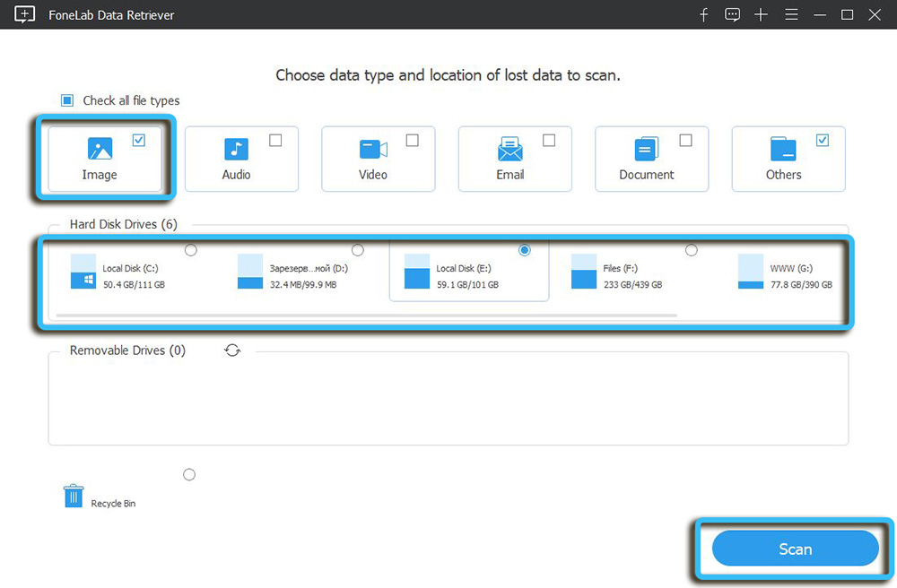
Task: Click the 'Files (F:)' name text
Action: click(x=621, y=269)
